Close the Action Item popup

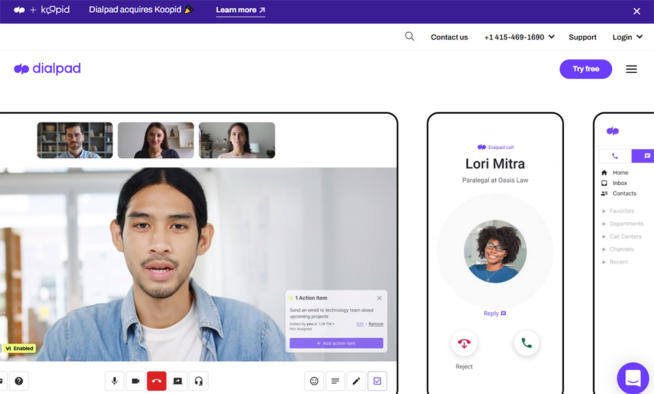379,298
